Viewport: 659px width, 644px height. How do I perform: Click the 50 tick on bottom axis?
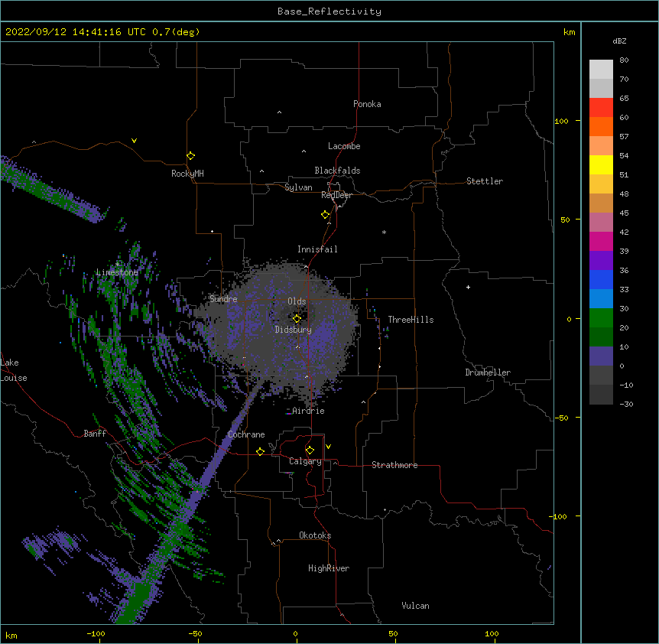click(x=393, y=634)
